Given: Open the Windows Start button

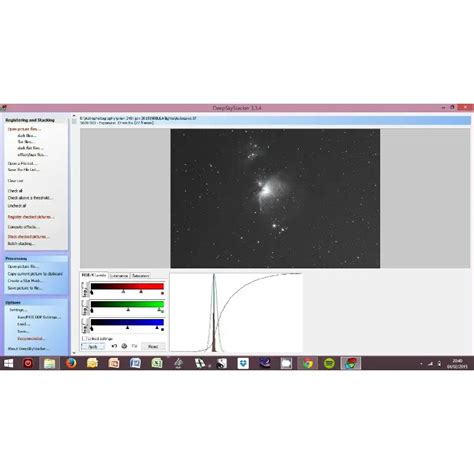Looking at the screenshot, I should 8,363.
